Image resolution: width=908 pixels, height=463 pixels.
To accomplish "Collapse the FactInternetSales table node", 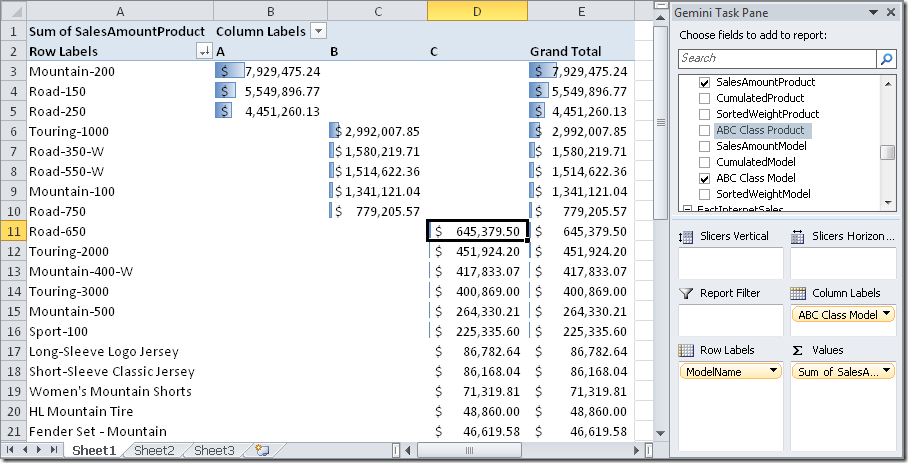I will click(687, 209).
